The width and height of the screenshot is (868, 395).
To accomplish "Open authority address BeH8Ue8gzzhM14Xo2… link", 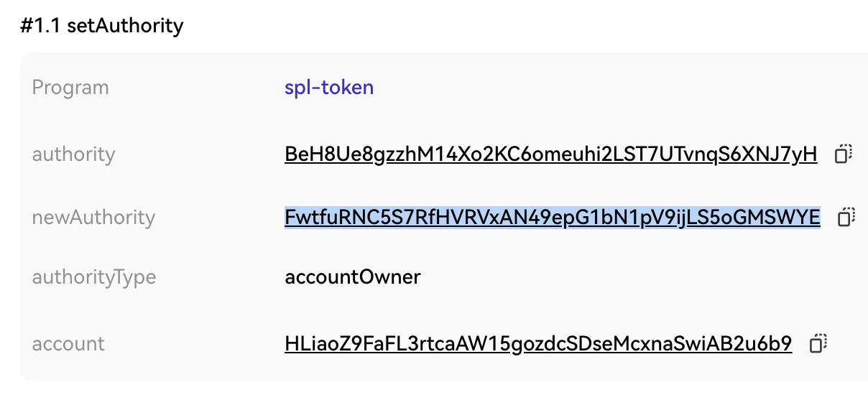I will click(x=550, y=154).
